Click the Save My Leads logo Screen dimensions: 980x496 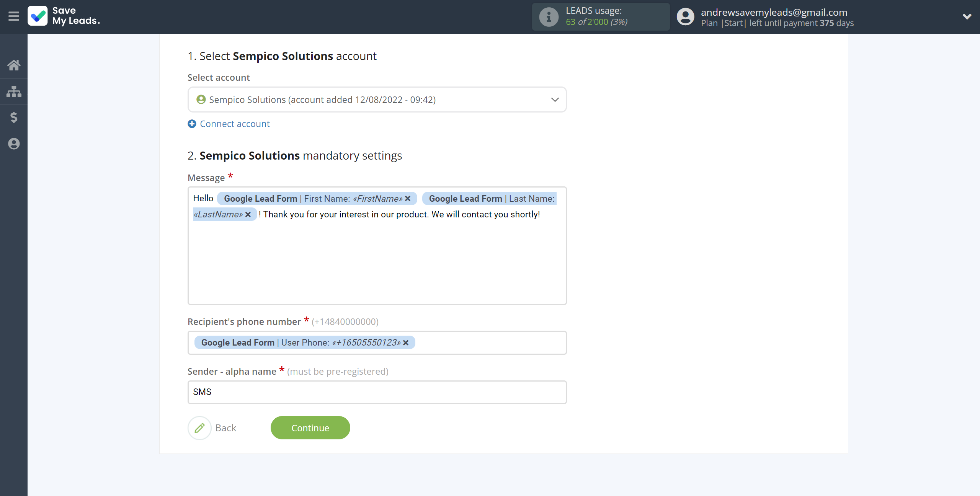click(x=64, y=16)
